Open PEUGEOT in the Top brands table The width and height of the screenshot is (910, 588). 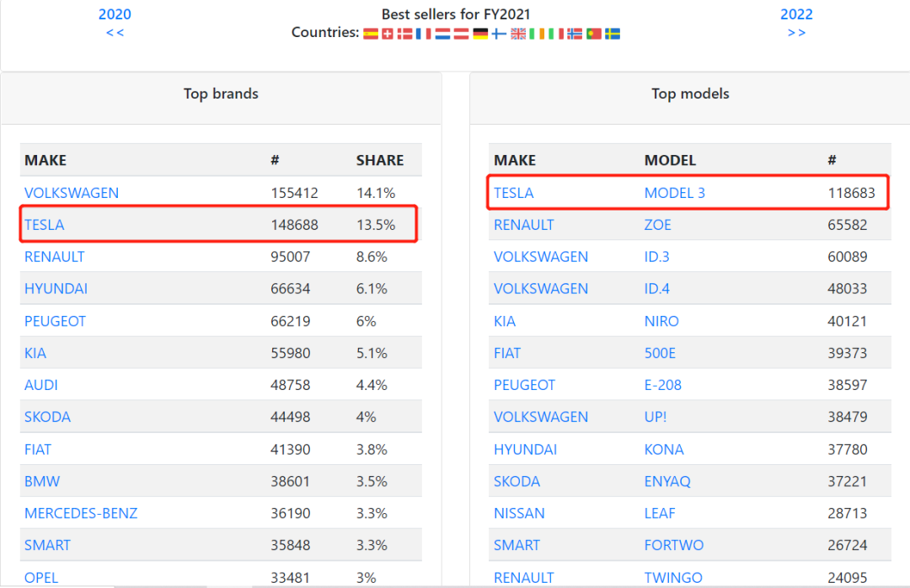[55, 321]
